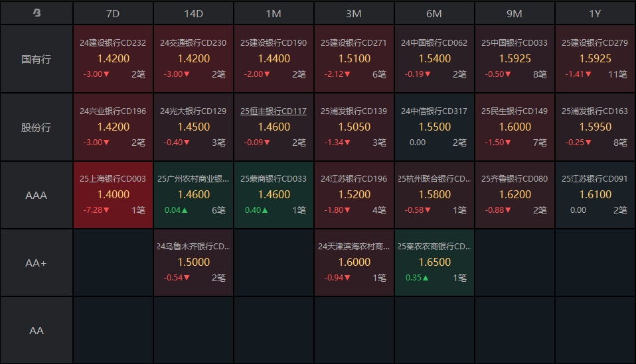This screenshot has width=636, height=364.
Task: Open the 24江苏银行CD196 cell
Action: tap(354, 195)
